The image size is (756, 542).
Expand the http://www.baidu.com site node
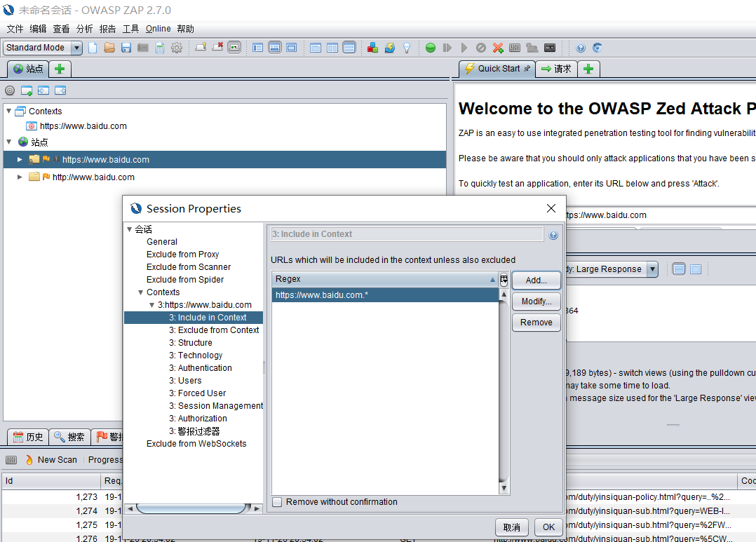tap(20, 177)
